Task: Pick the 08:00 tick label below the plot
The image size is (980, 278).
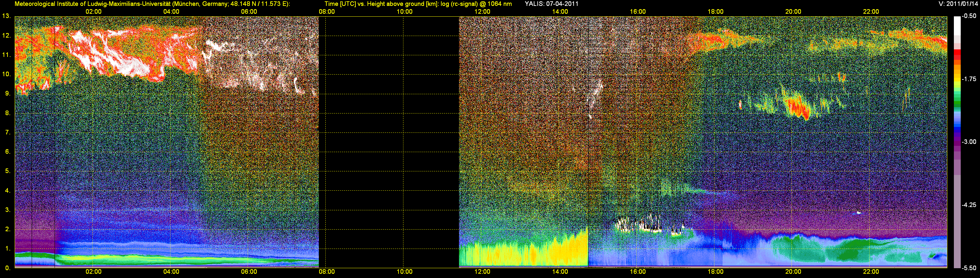Action: click(327, 271)
